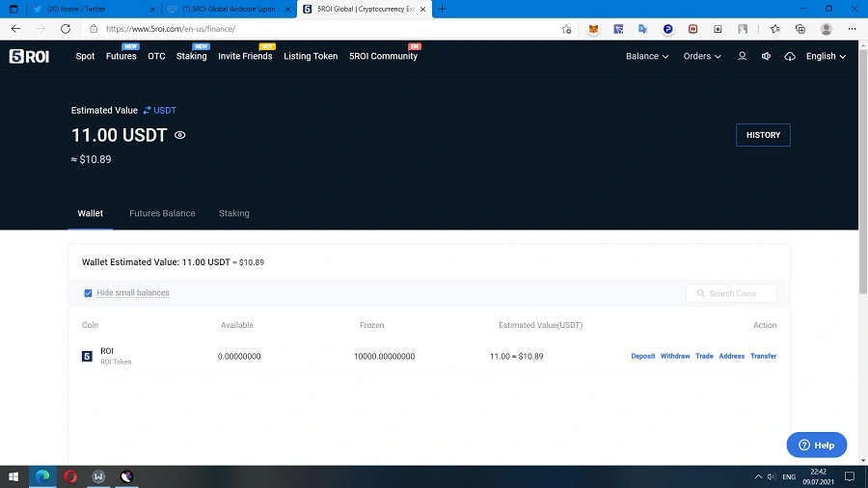Focus the Search Coins field

[x=731, y=293]
